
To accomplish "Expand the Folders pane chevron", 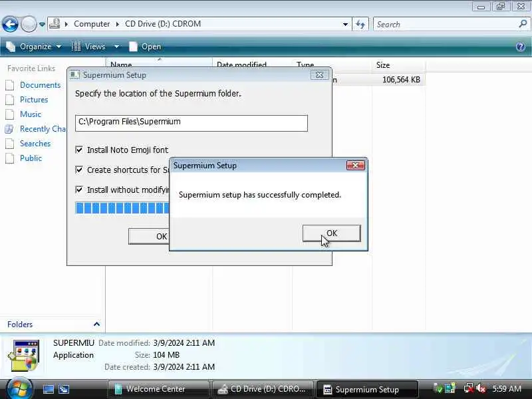I will [96, 325].
